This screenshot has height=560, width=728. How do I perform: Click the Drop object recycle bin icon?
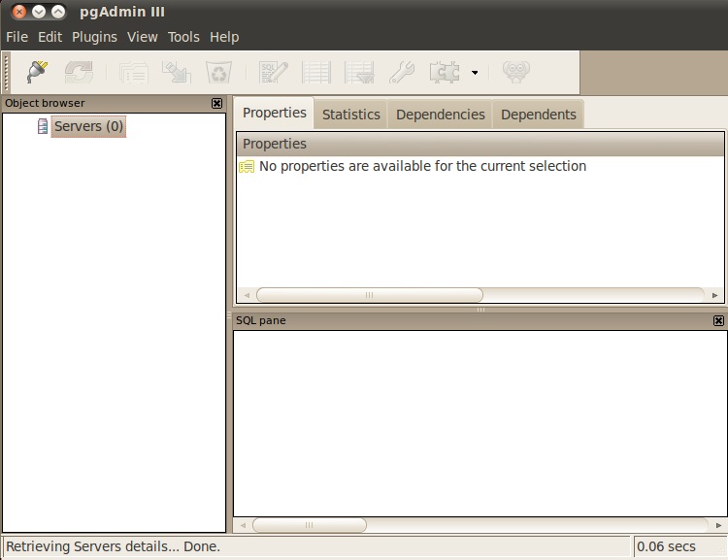point(219,73)
